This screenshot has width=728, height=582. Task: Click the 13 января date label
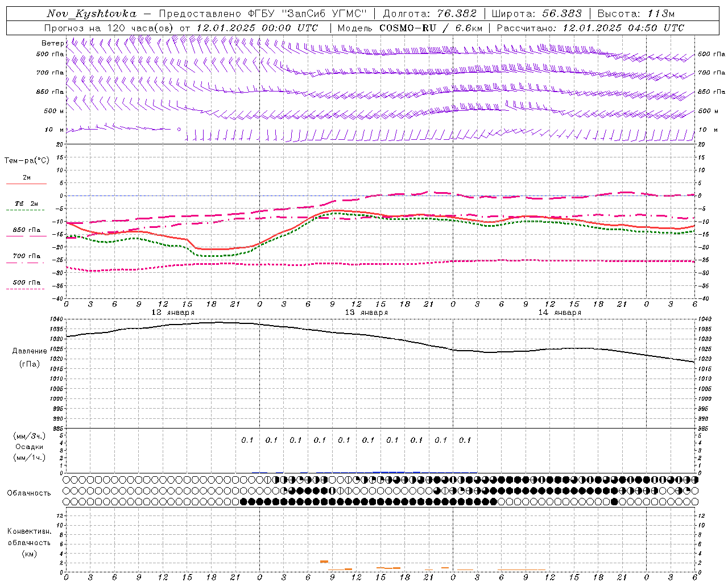(x=366, y=312)
